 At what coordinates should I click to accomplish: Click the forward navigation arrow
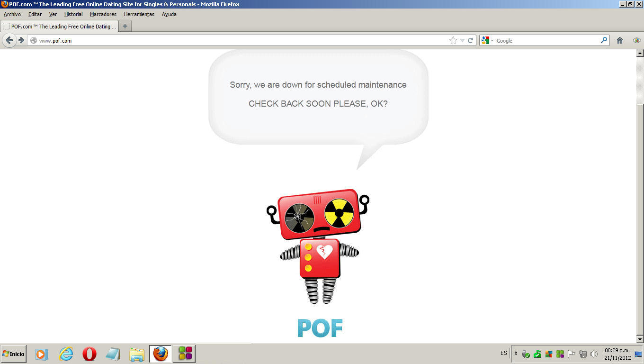(21, 40)
